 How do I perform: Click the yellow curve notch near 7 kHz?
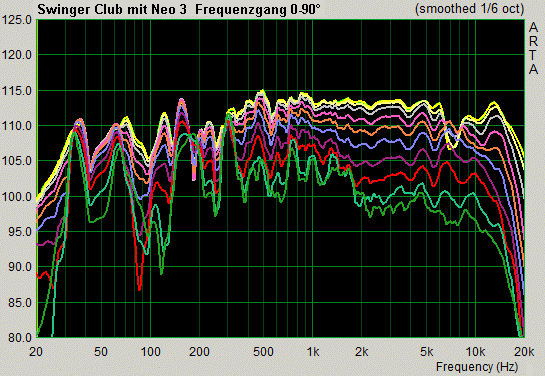[451, 147]
